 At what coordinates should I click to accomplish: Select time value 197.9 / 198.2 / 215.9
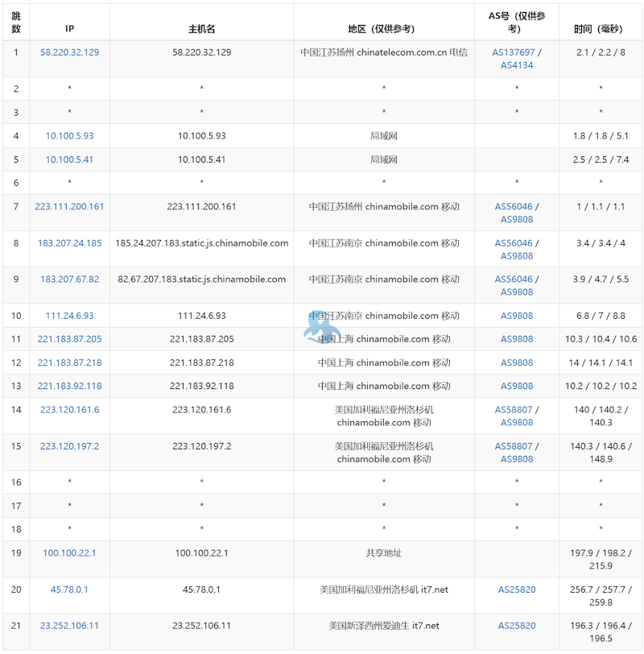coord(601,559)
